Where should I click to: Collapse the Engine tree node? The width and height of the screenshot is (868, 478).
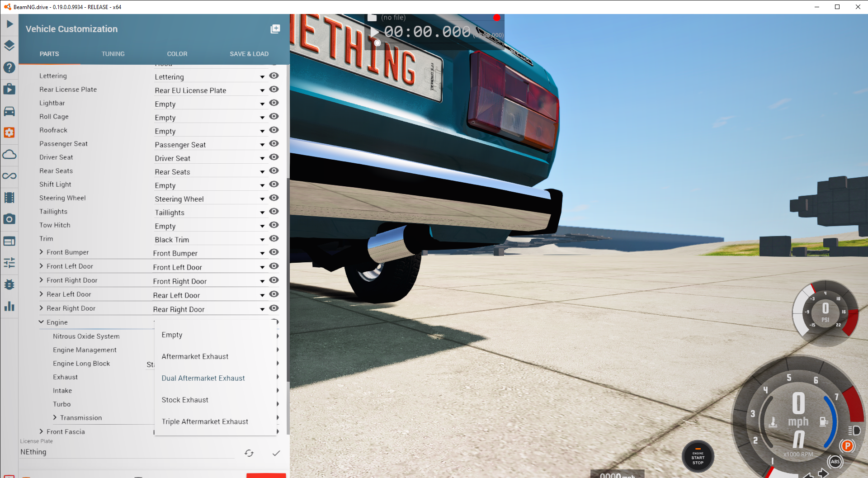42,322
